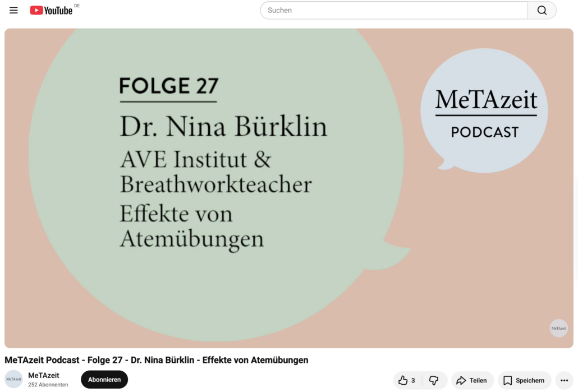Subscribe with the Abonnieren button

click(x=104, y=380)
